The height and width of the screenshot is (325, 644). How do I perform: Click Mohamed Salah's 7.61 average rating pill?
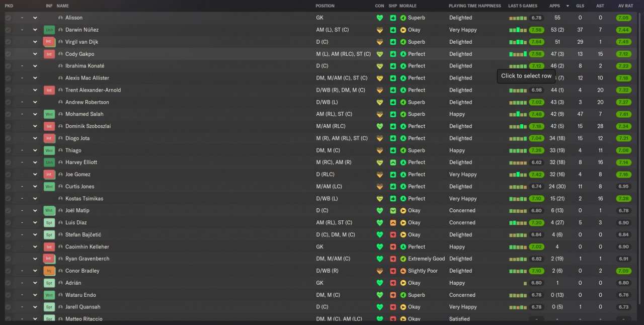623,114
